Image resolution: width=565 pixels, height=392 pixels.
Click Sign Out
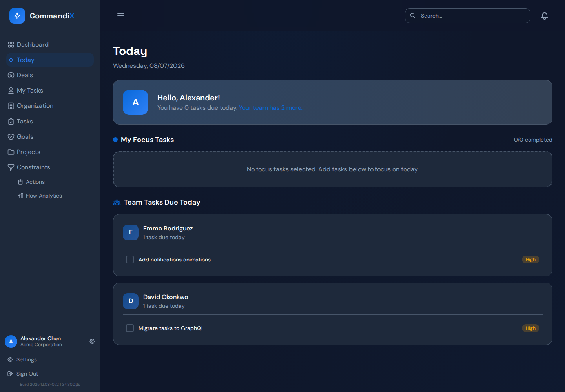pos(50,374)
